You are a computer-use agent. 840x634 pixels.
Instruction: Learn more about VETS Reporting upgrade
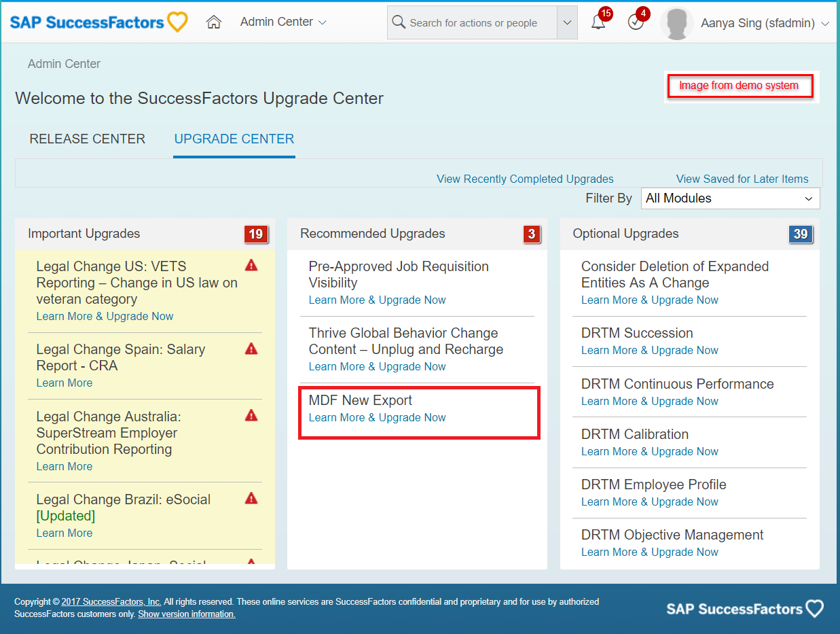pos(105,316)
